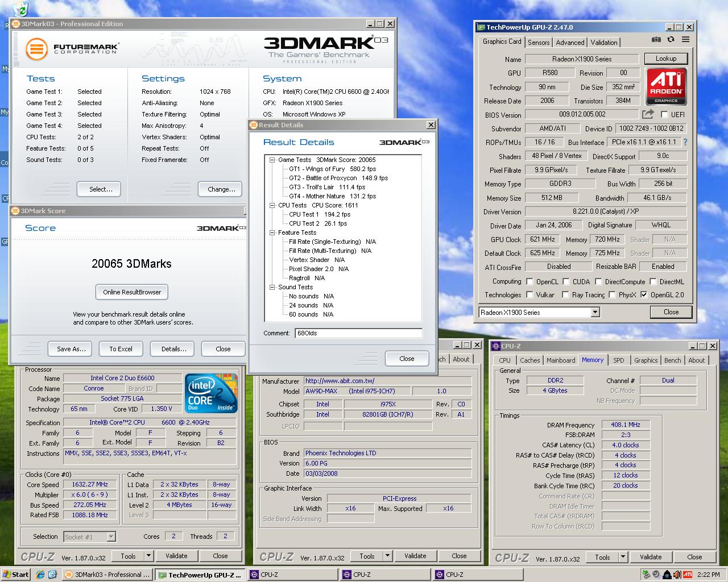The height and width of the screenshot is (582, 728).
Task: Click Close button in Result Details
Action: pyautogui.click(x=407, y=359)
